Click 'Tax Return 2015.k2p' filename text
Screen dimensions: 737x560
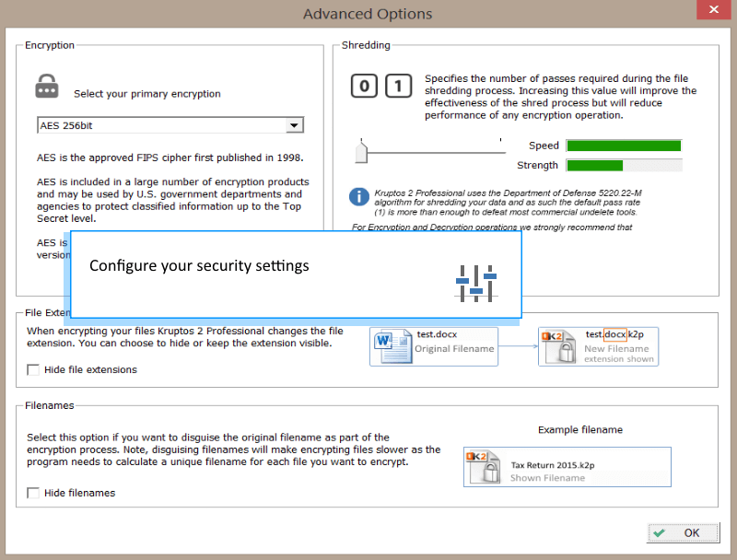pos(553,465)
